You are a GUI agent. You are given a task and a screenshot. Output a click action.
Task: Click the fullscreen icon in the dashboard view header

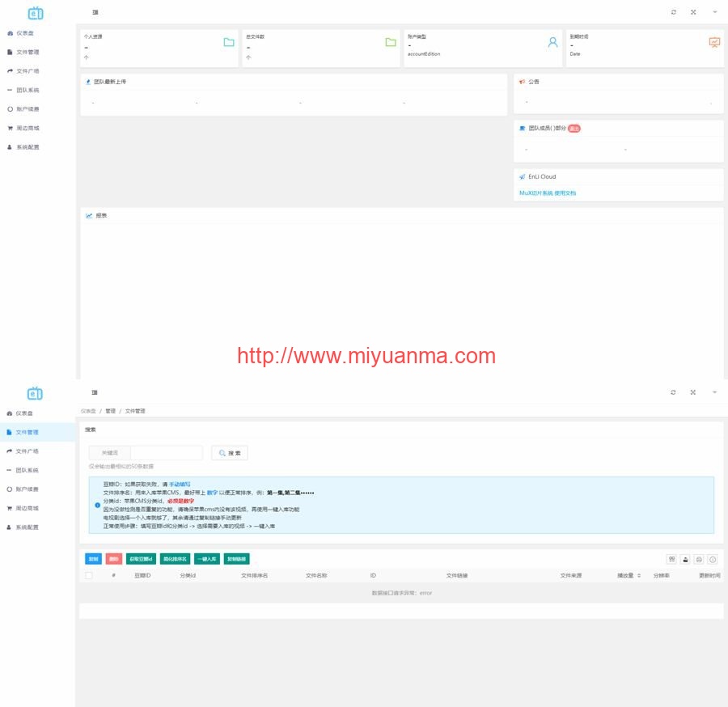693,12
